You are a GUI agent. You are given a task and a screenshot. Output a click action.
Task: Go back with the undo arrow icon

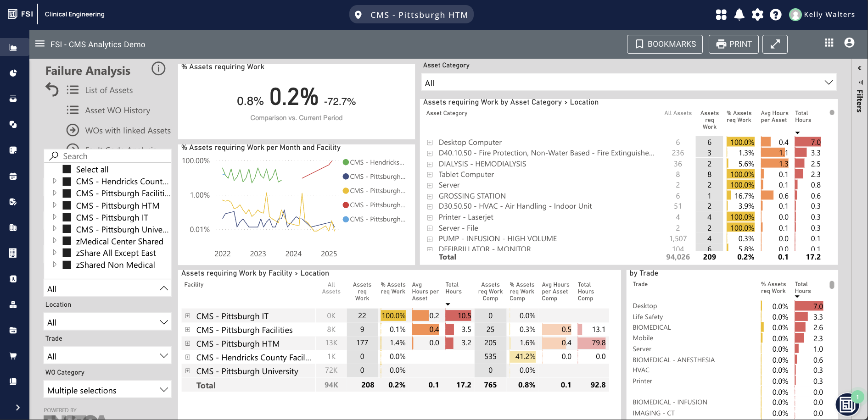point(52,89)
